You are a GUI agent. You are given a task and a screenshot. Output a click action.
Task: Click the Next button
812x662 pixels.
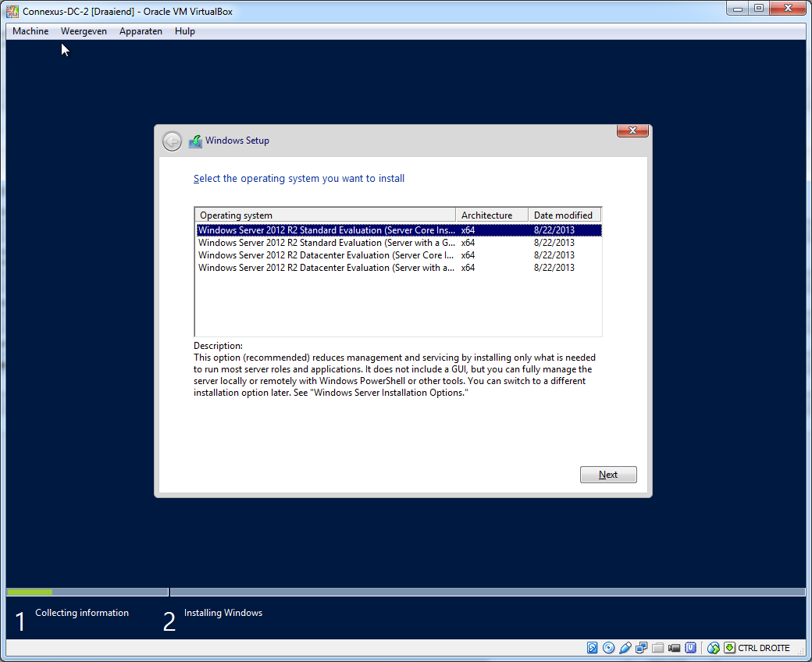[608, 475]
